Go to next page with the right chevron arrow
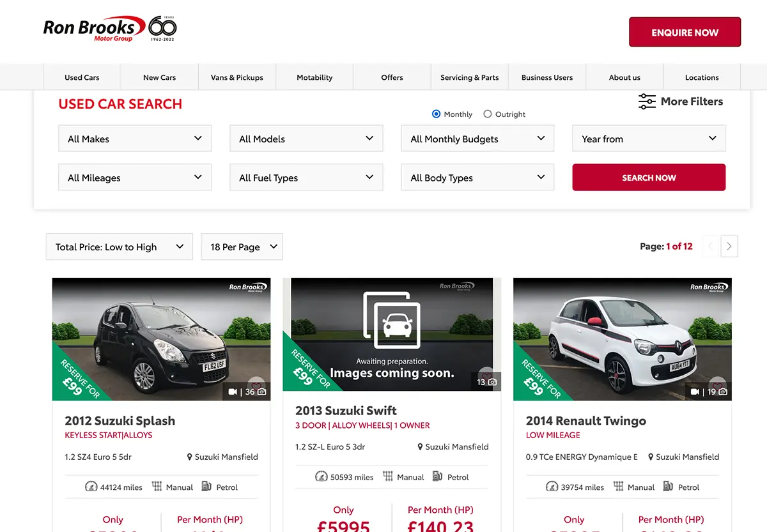The width and height of the screenshot is (767, 532). (729, 246)
